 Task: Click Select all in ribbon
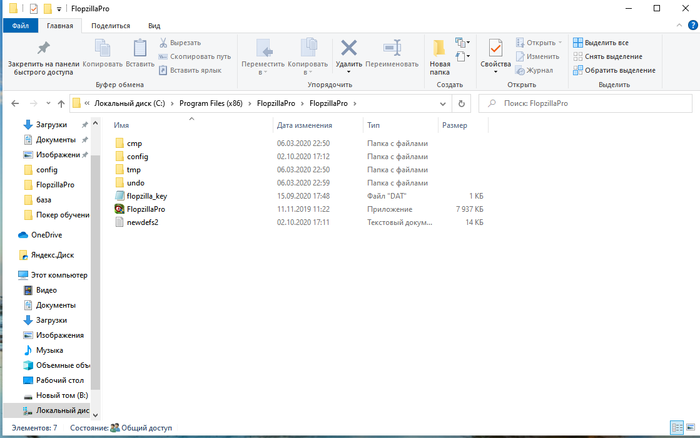(601, 43)
